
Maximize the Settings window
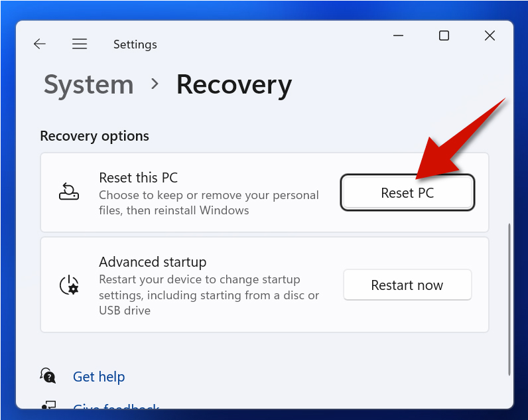click(x=444, y=35)
